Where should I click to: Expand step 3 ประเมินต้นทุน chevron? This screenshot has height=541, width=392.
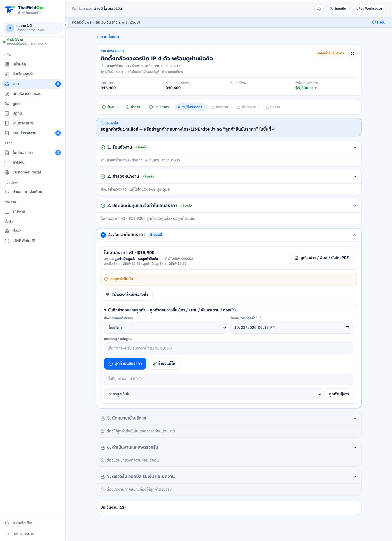click(354, 206)
